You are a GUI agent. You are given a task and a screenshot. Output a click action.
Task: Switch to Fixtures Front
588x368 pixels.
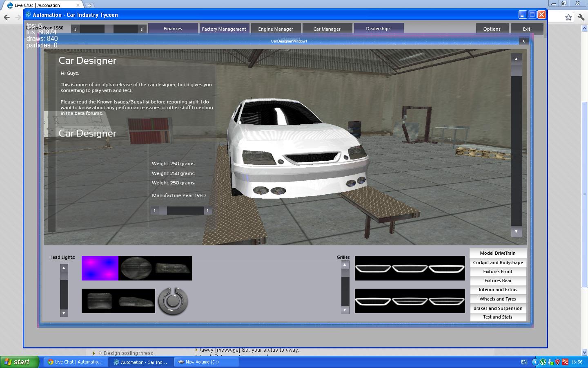click(x=498, y=272)
